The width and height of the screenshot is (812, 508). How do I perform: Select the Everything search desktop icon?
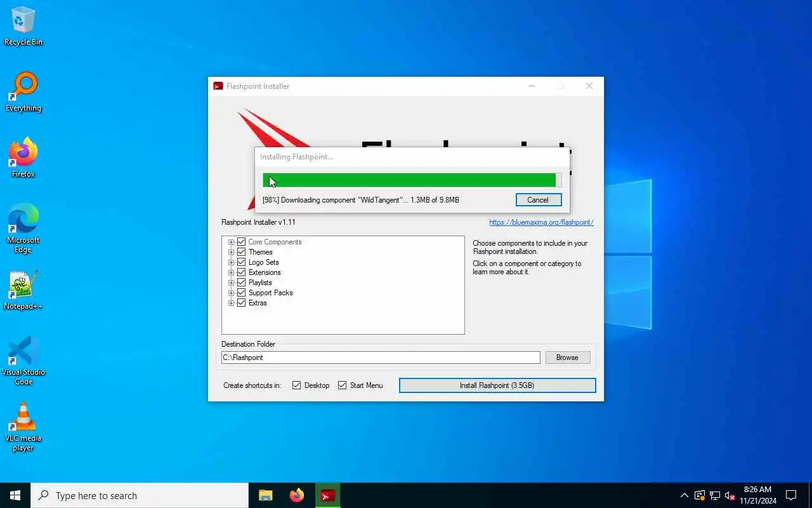point(23,93)
